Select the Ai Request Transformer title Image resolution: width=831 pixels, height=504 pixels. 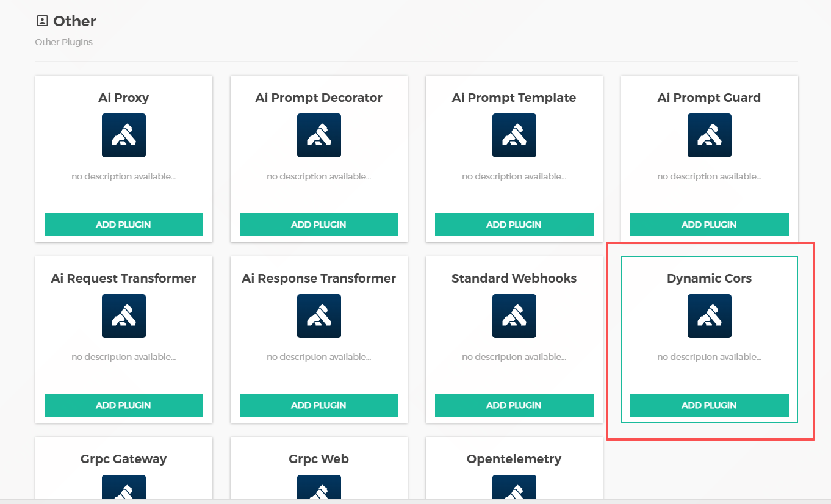pyautogui.click(x=124, y=278)
